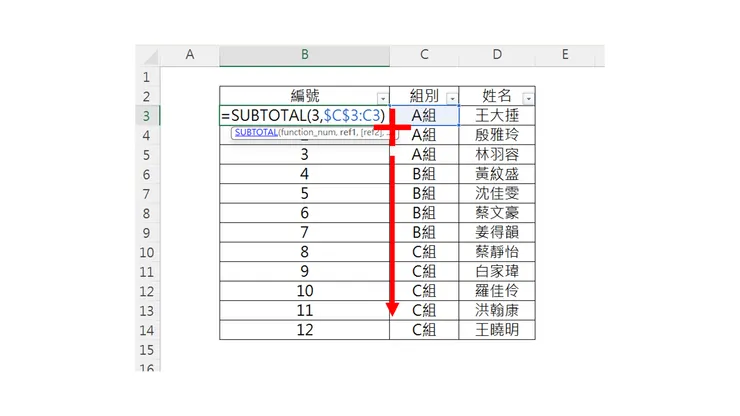Click the 姓名 header cell text
Viewport: 740px width, 416px height.
[x=497, y=96]
